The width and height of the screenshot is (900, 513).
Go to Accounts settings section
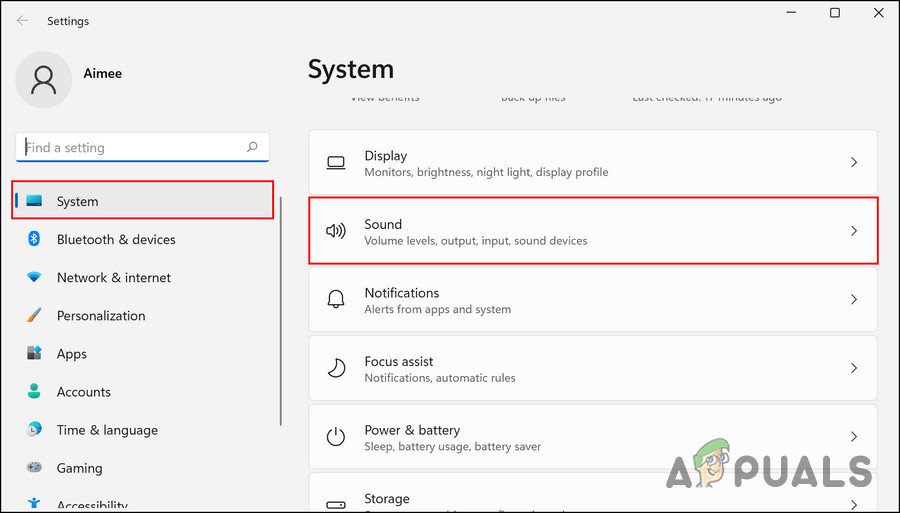point(84,392)
